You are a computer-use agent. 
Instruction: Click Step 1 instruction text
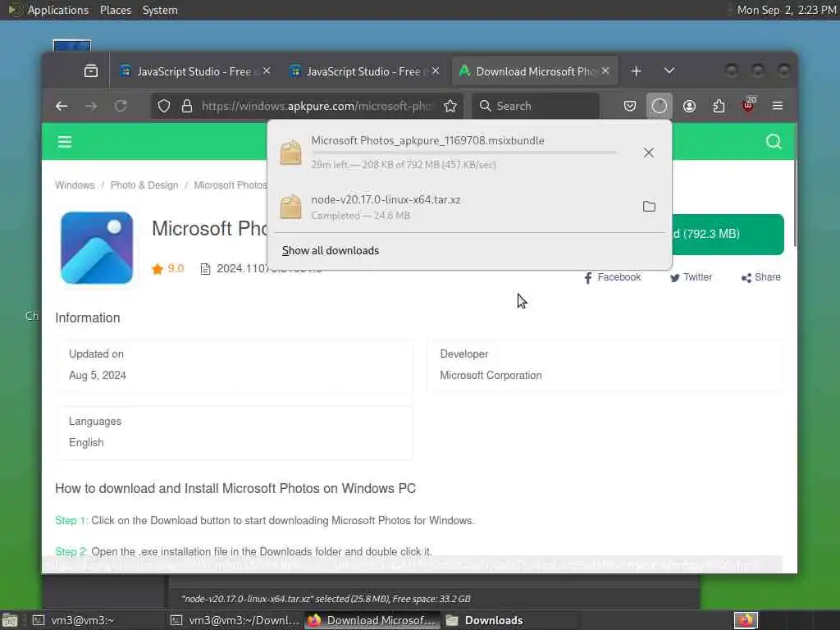(x=265, y=521)
